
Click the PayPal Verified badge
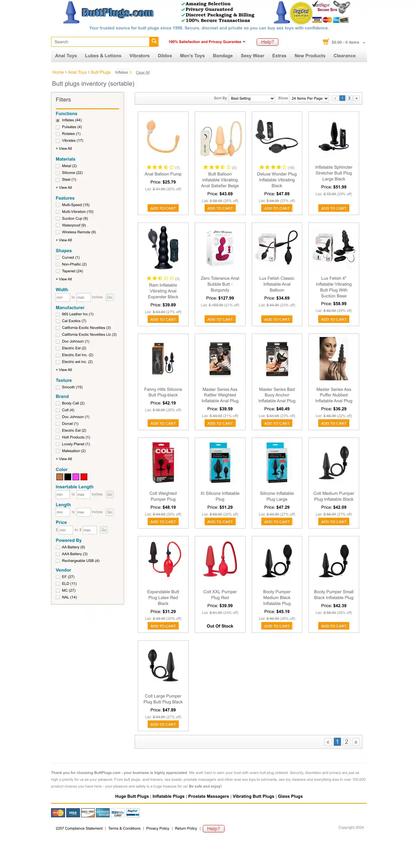click(x=301, y=13)
